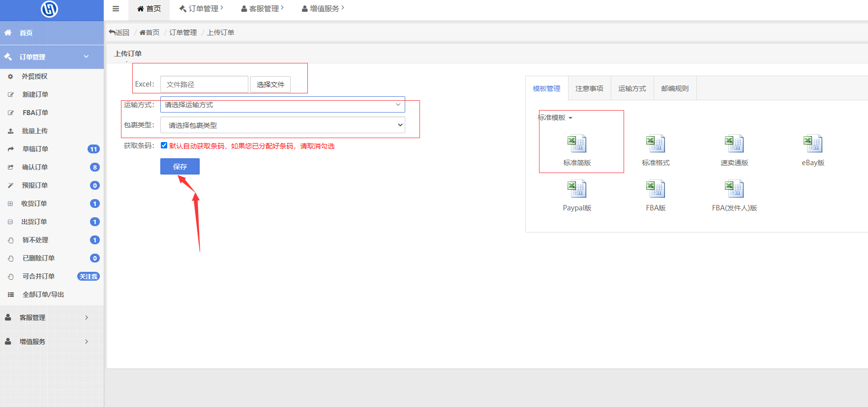
Task: Switch to the 运输方式 tab
Action: 632,88
